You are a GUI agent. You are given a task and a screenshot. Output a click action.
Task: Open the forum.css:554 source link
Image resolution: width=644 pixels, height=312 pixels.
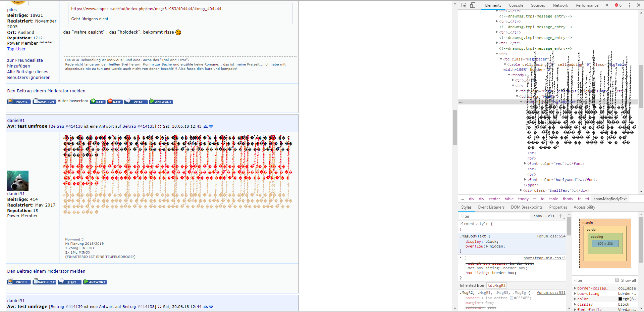click(551, 236)
